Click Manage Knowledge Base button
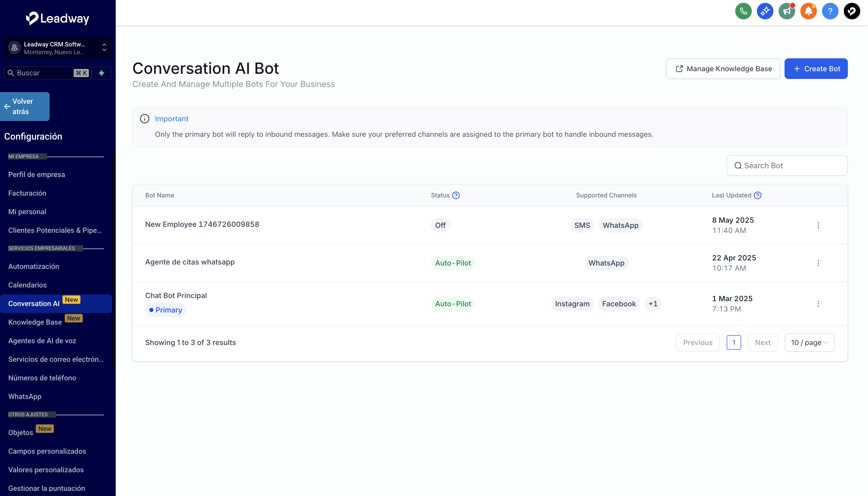This screenshot has height=496, width=868. tap(723, 69)
